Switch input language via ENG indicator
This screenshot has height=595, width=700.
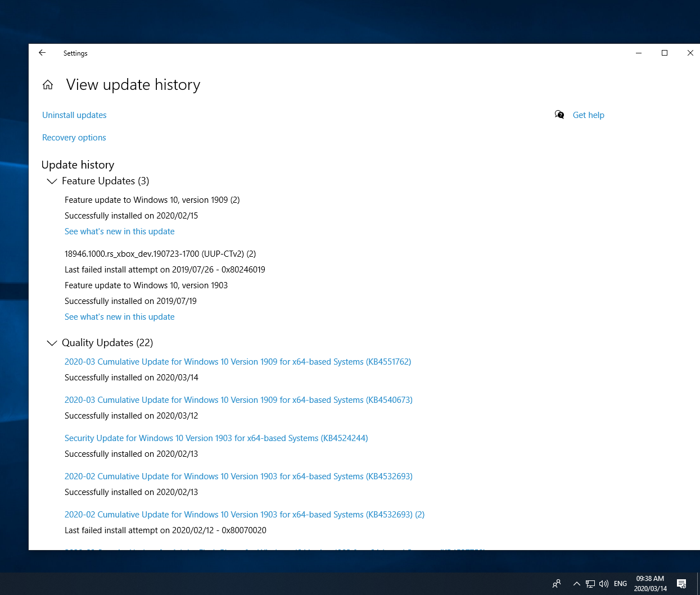tap(620, 584)
